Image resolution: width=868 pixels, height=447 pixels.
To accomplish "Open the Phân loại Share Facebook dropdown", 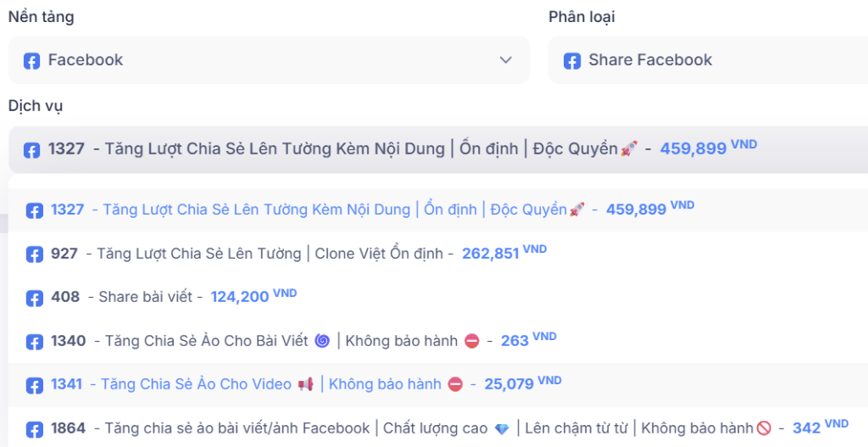I will (x=708, y=60).
